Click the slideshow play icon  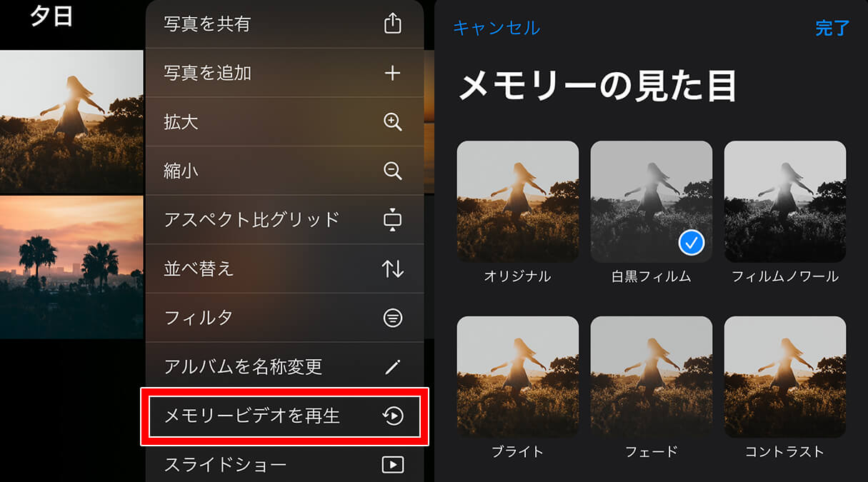point(393,465)
